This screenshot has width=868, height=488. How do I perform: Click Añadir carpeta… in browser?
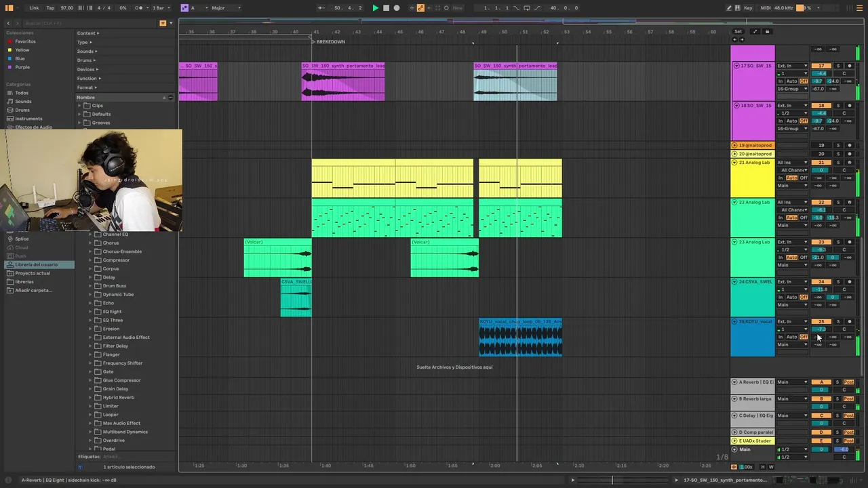pyautogui.click(x=33, y=290)
